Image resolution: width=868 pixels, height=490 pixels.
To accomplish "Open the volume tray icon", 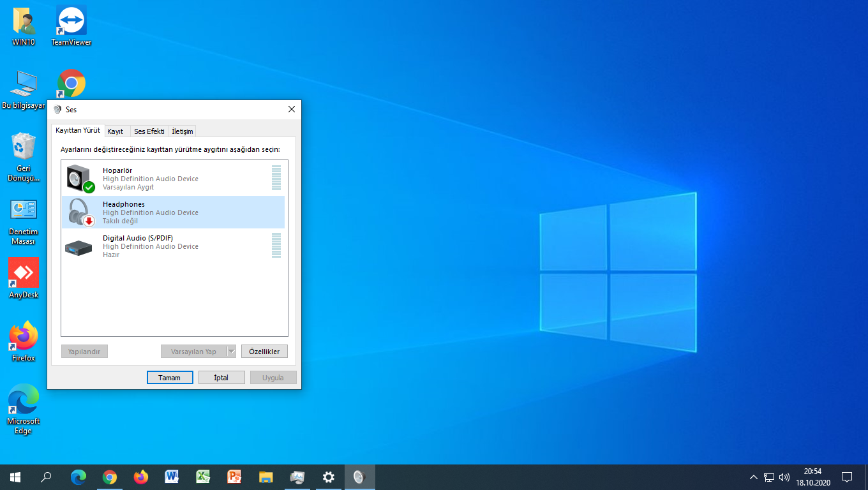I will tap(784, 477).
